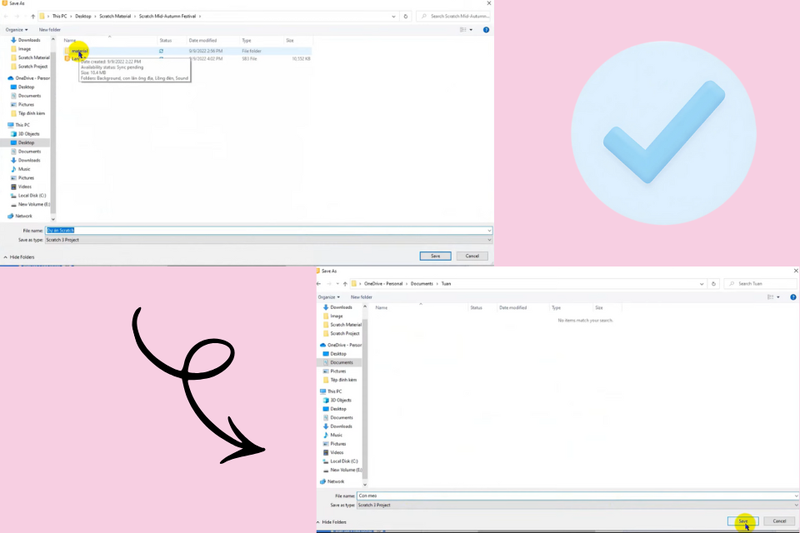The height and width of the screenshot is (533, 800).
Task: Select the Tuan breadcrumb segment
Action: 446,284
